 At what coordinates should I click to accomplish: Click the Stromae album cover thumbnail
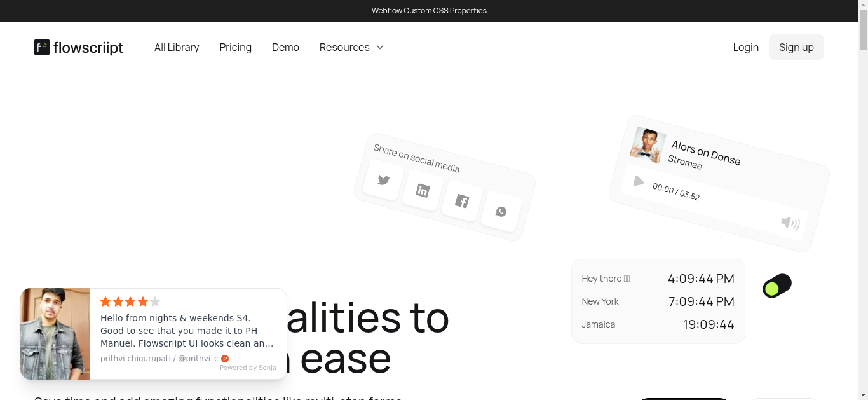click(648, 145)
